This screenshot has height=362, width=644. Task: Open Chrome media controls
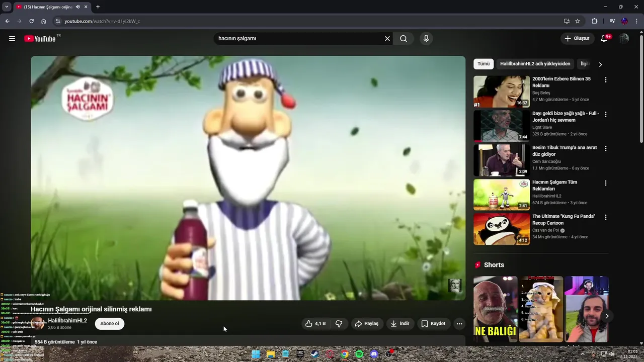[612, 21]
